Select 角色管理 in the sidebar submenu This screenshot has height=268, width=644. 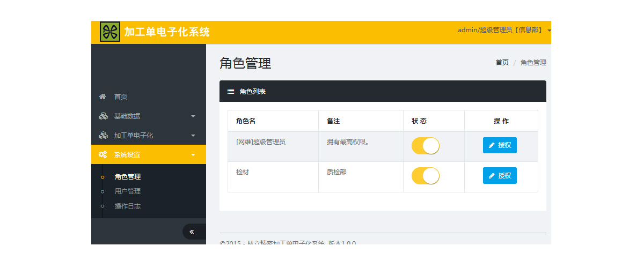(x=128, y=177)
